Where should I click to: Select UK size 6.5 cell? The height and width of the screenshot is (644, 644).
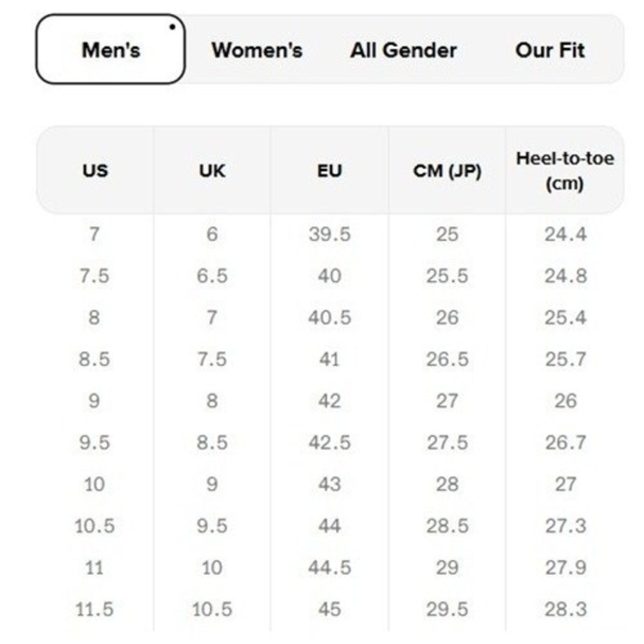coord(212,276)
